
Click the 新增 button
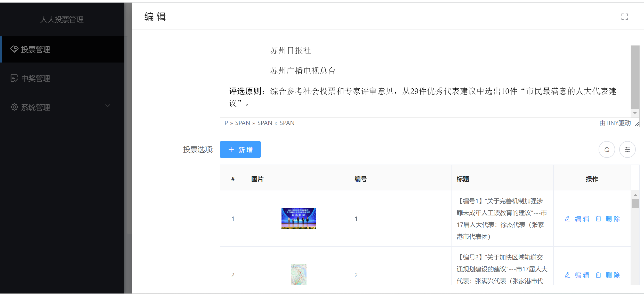tap(240, 149)
